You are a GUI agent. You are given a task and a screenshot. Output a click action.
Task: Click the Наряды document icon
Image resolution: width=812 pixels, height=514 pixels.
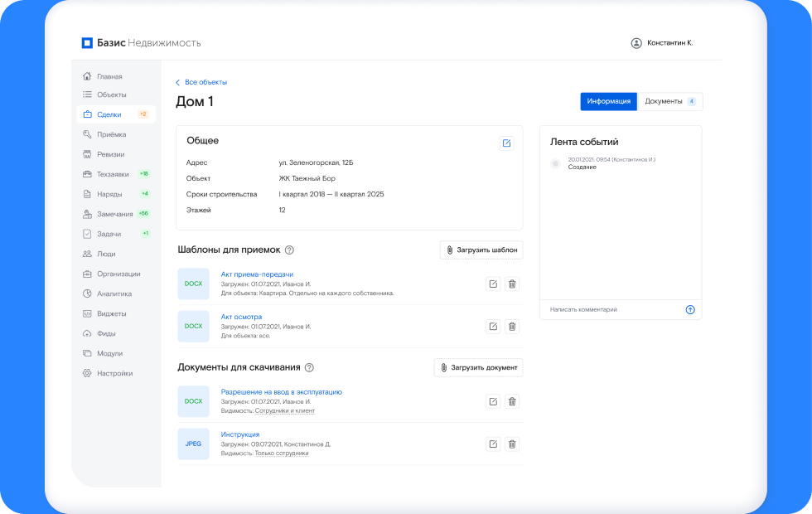87,194
